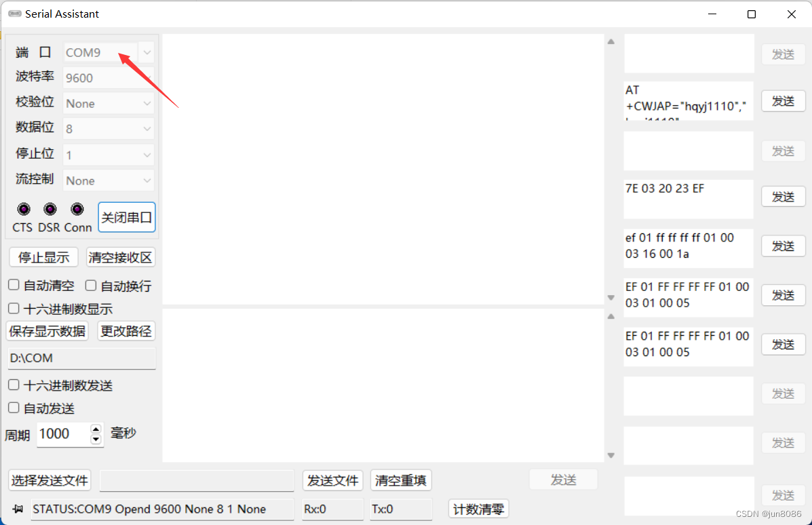Click the pin icon in status bar

click(18, 509)
